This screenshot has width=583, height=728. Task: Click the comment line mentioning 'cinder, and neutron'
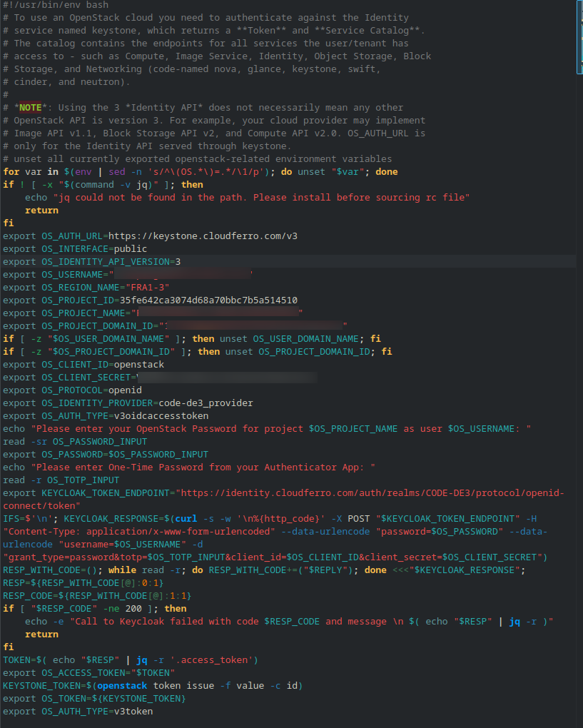(x=66, y=81)
